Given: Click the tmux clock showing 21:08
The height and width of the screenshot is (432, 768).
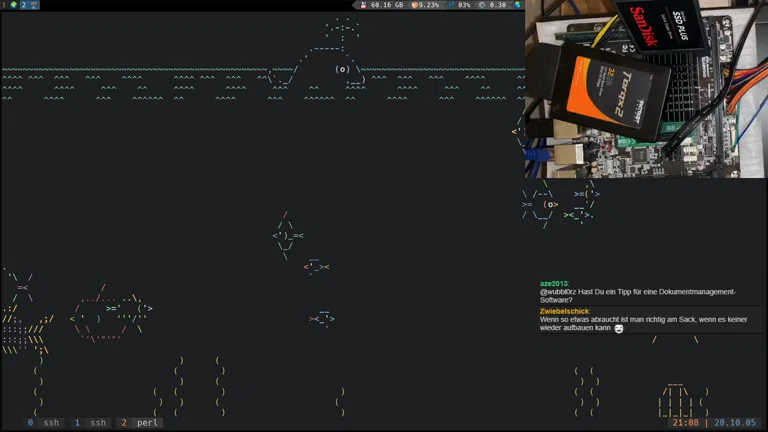Looking at the screenshot, I should (x=685, y=423).
